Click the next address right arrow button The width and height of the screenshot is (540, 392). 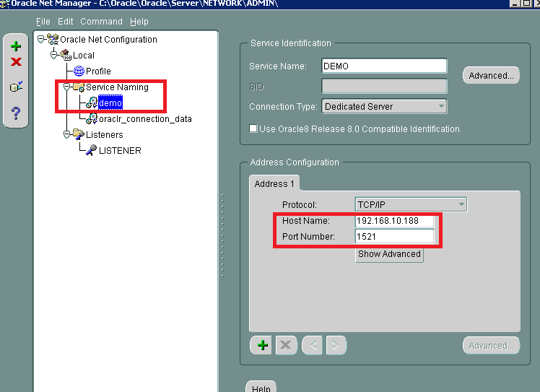click(x=336, y=345)
